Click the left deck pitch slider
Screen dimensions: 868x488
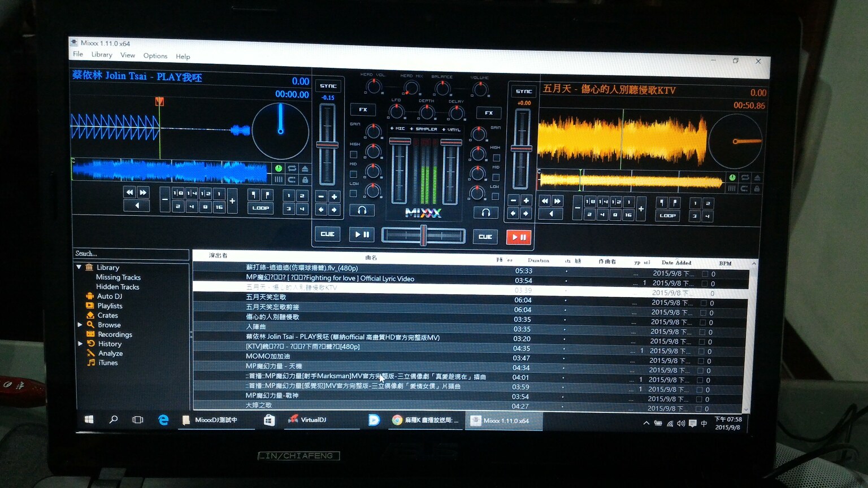327,145
